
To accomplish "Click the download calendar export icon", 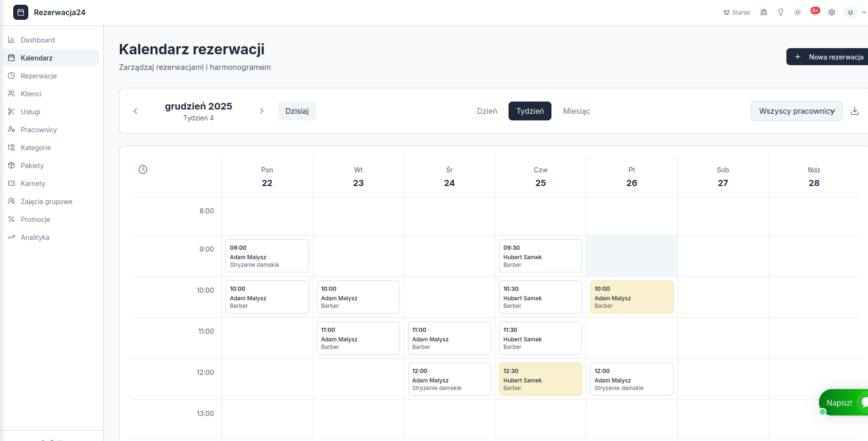I will [x=855, y=111].
